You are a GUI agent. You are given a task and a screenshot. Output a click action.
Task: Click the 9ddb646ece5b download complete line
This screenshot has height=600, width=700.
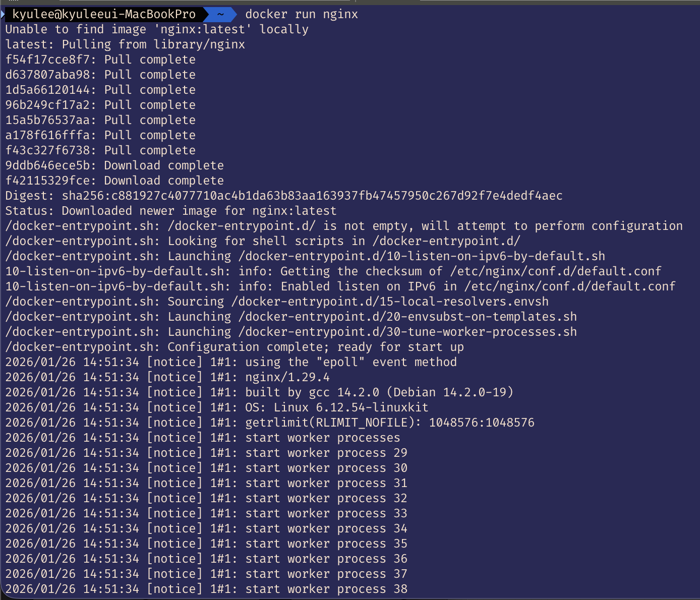(114, 165)
